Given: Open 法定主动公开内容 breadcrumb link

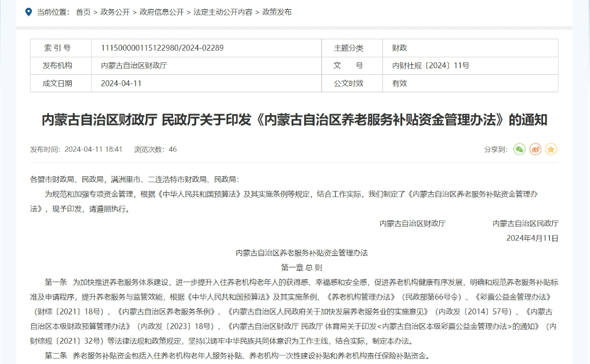Looking at the screenshot, I should pos(223,12).
